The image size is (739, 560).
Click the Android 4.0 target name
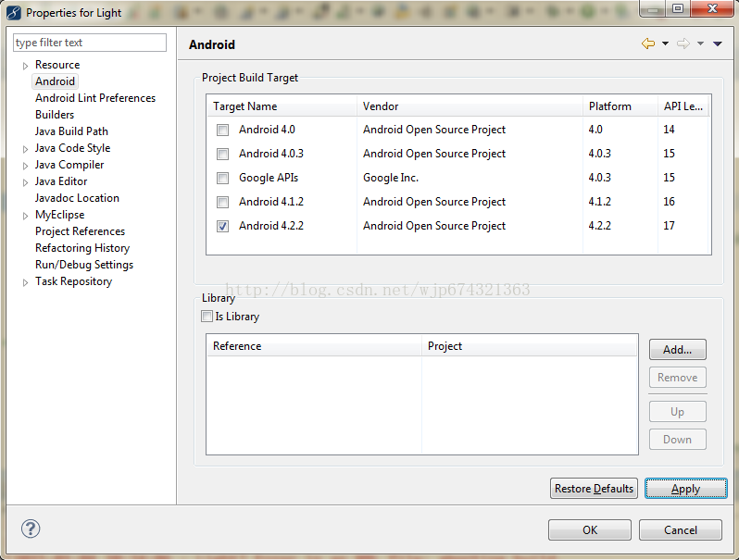coord(267,130)
